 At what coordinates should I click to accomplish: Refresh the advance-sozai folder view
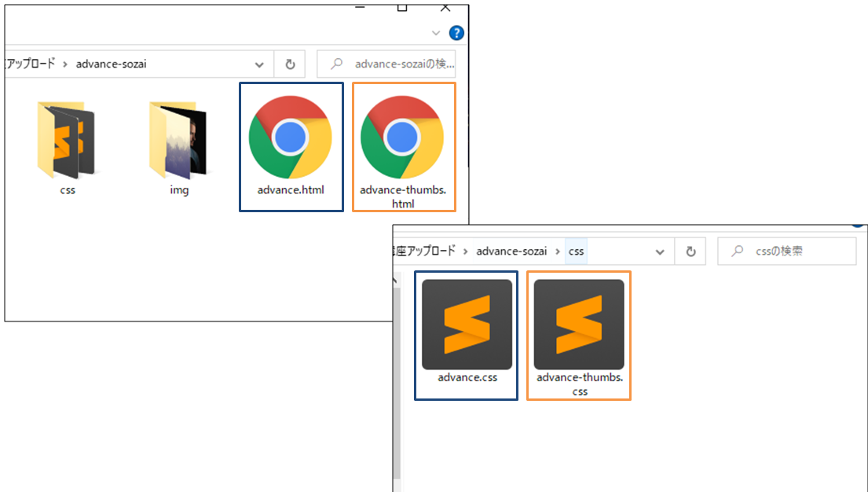pos(290,64)
